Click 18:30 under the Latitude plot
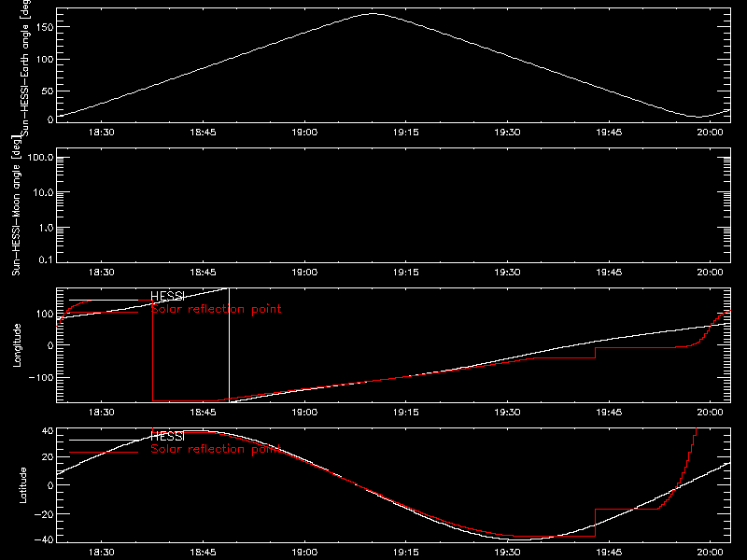The height and width of the screenshot is (560, 747). [x=102, y=553]
